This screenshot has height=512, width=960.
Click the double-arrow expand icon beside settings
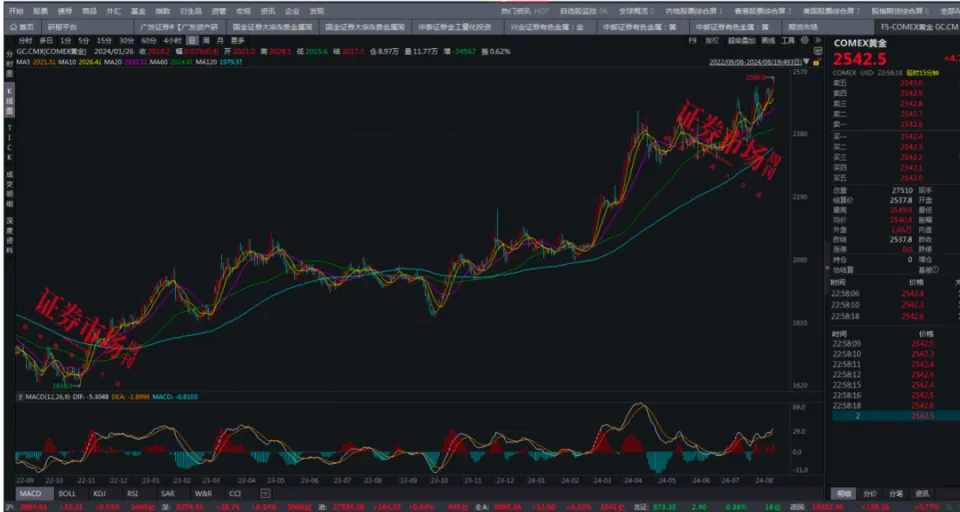click(817, 41)
